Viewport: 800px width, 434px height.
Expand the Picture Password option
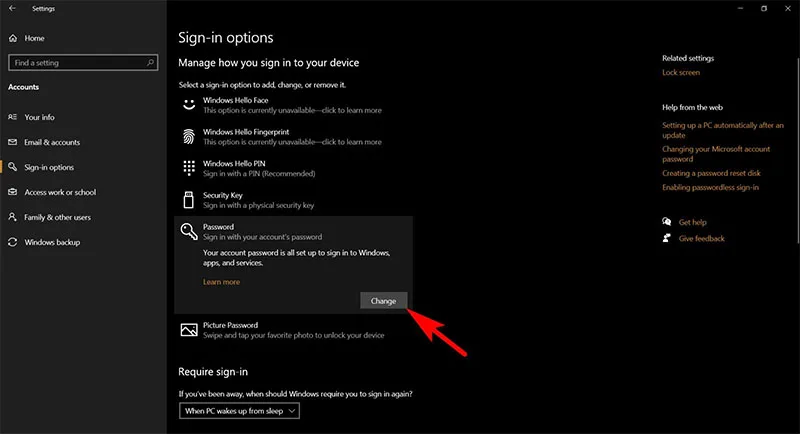pos(293,330)
